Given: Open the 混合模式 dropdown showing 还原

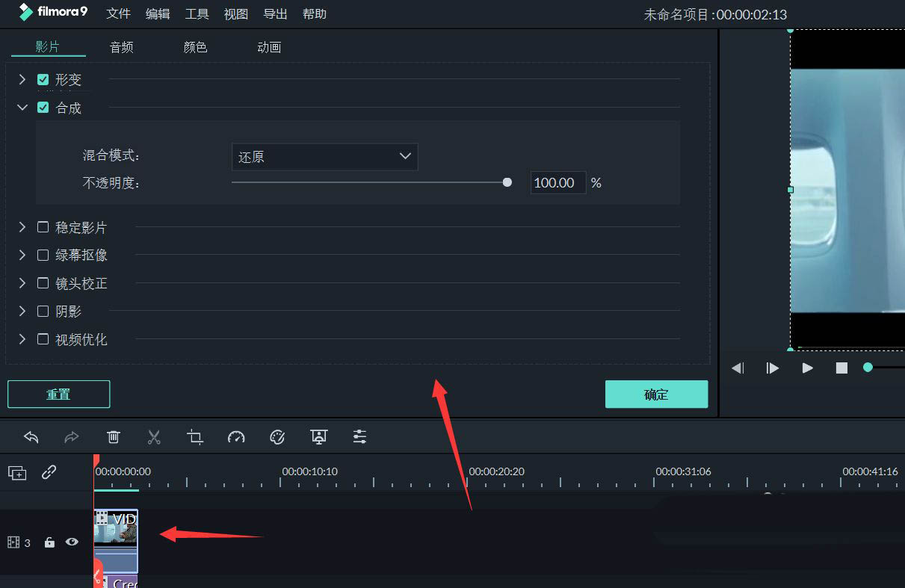Looking at the screenshot, I should pyautogui.click(x=324, y=157).
